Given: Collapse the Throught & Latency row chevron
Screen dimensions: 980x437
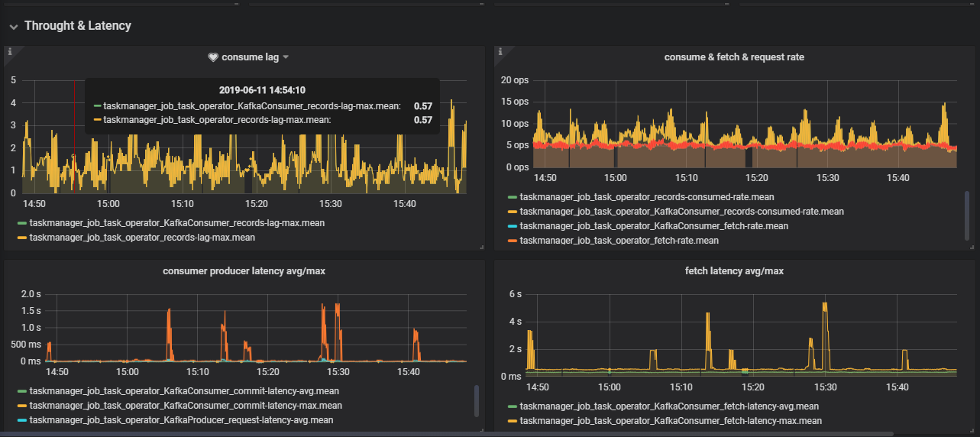Looking at the screenshot, I should pyautogui.click(x=13, y=27).
